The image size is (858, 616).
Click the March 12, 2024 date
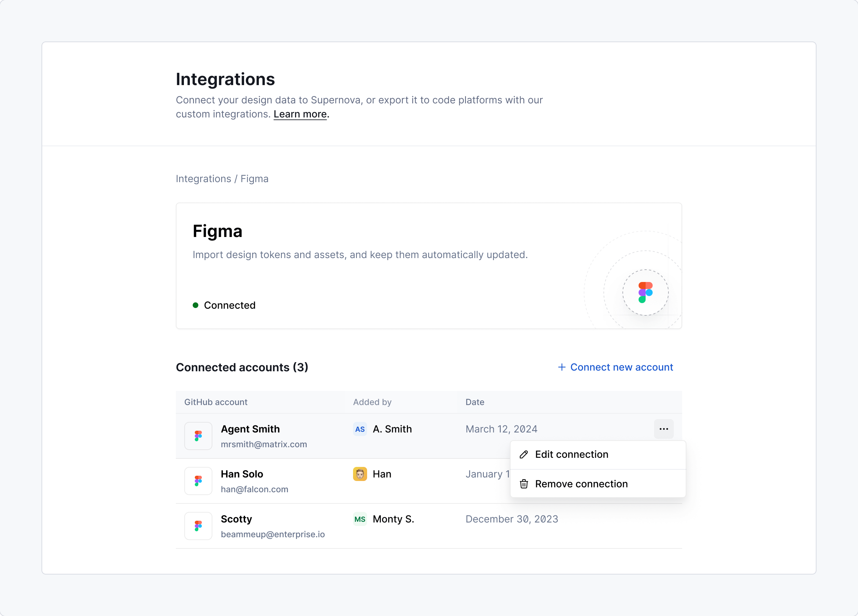click(x=501, y=429)
